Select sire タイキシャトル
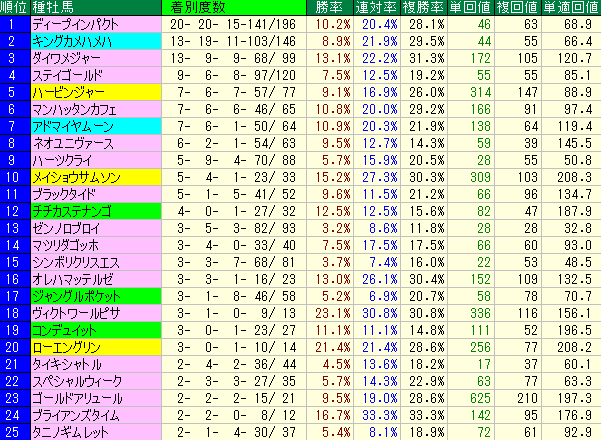Viewport: 601px width, 440px height. click(96, 364)
